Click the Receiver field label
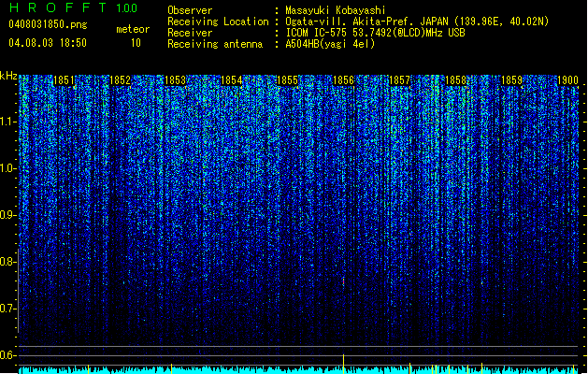Screen dimensions: 588x374 (x=190, y=33)
